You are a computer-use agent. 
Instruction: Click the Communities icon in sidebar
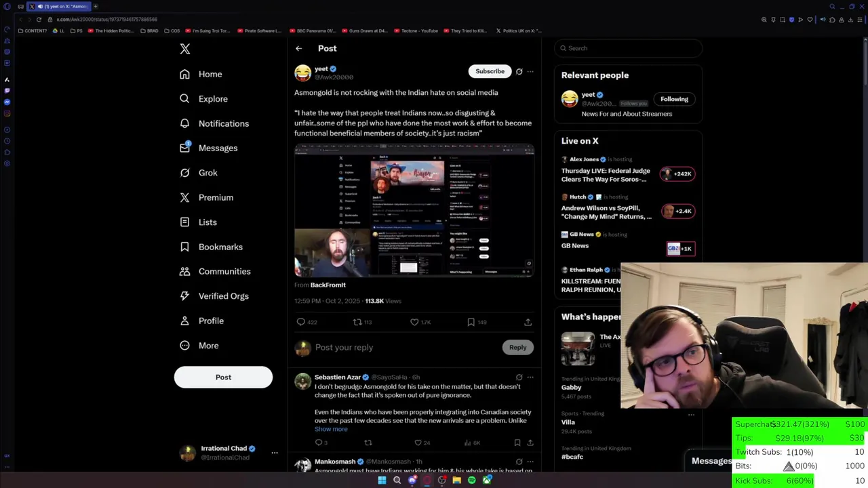pyautogui.click(x=184, y=271)
